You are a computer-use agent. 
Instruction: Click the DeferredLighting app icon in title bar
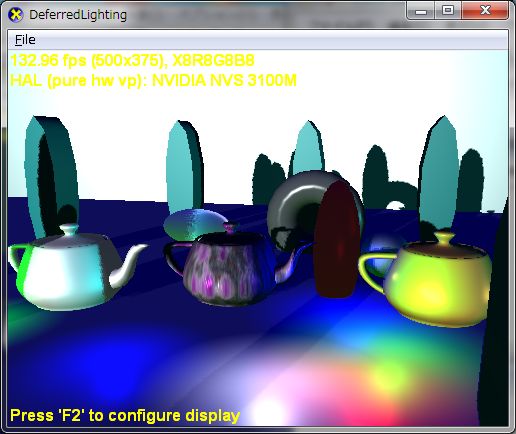click(x=16, y=15)
